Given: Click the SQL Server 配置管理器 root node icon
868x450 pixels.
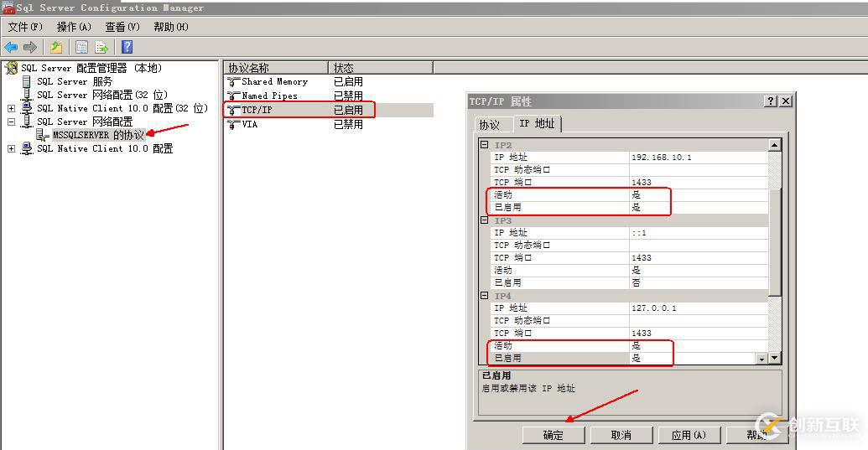Looking at the screenshot, I should pyautogui.click(x=11, y=68).
